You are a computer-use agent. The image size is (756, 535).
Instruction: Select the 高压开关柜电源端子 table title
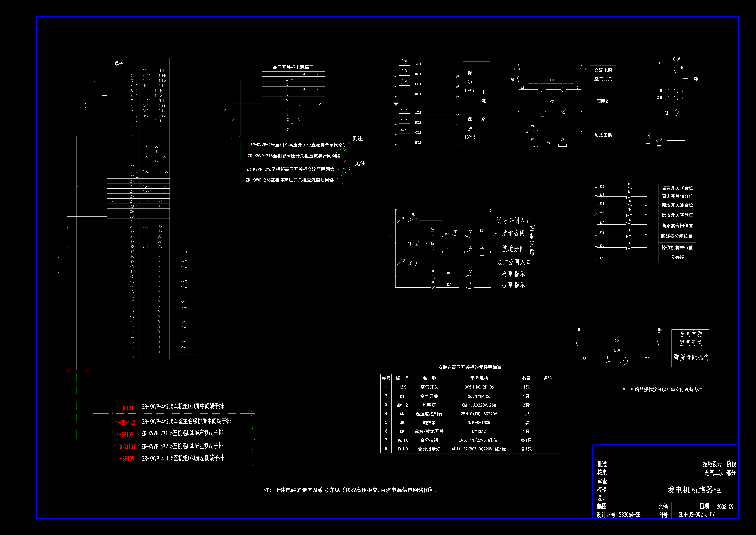293,67
